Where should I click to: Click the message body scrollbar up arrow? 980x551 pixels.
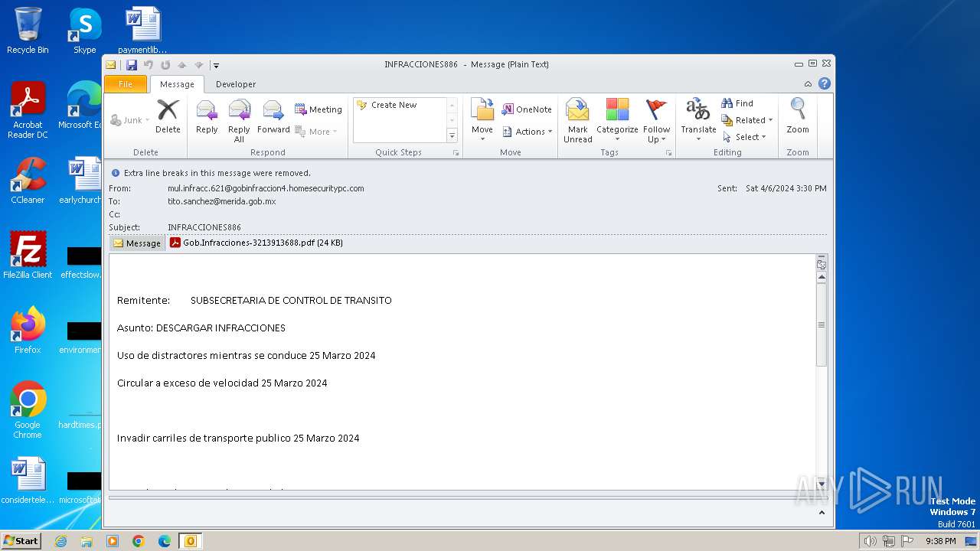tap(822, 277)
